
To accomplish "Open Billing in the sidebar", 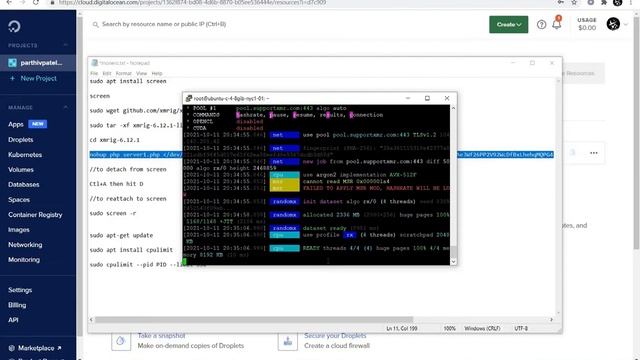I will point(17,305).
